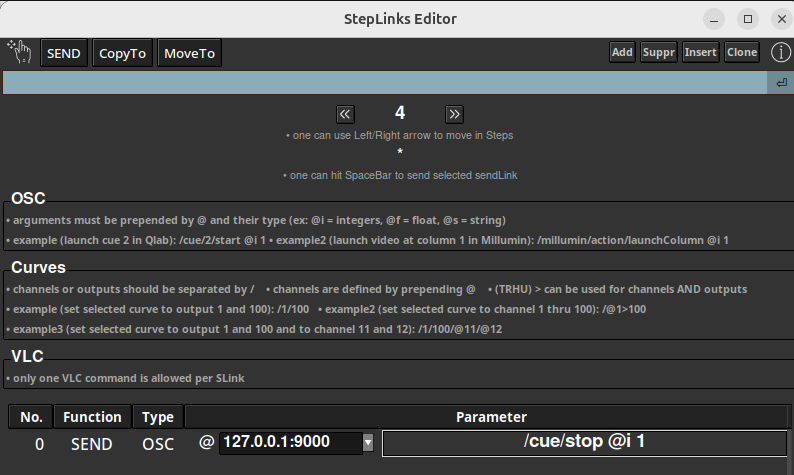This screenshot has height=475, width=794.
Task: Click the Parameter column header
Action: coord(491,417)
